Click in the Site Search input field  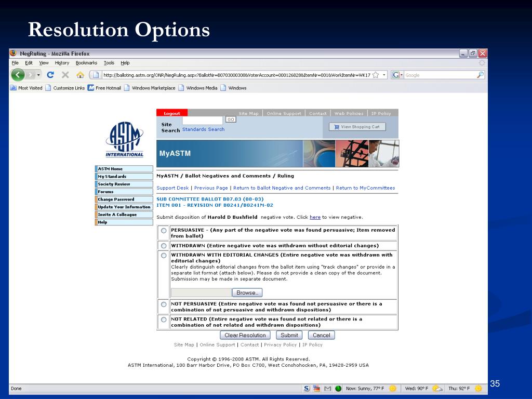pos(203,120)
